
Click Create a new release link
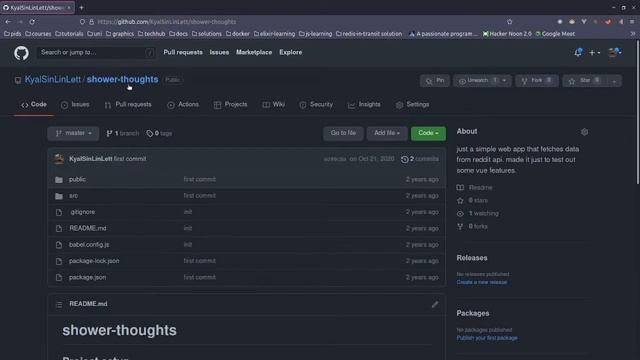click(482, 282)
